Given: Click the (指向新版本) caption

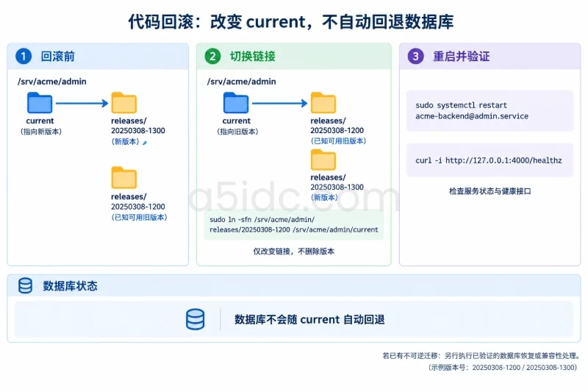Looking at the screenshot, I should (x=41, y=132).
